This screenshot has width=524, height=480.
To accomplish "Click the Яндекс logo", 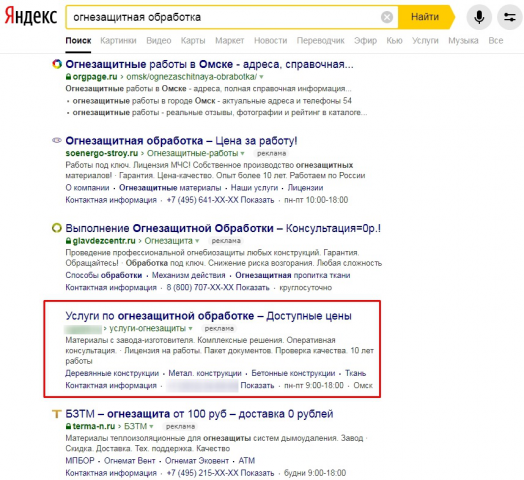I will pos(31,16).
